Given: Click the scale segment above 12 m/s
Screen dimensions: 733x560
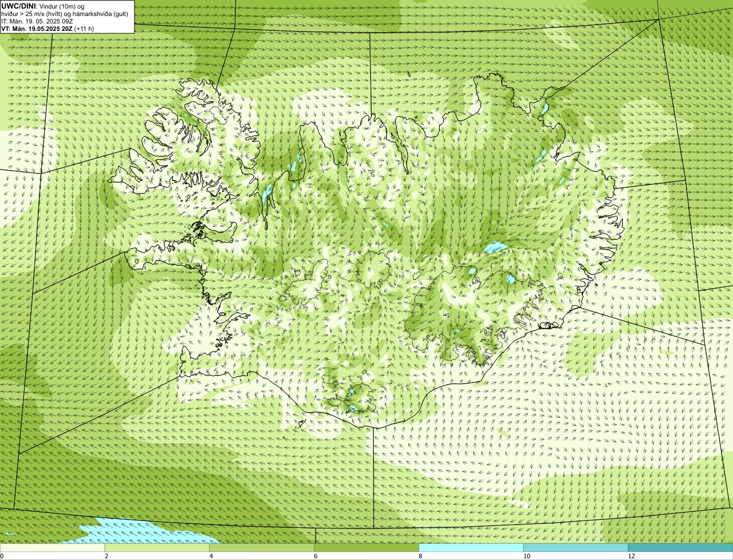Looking at the screenshot, I should pos(680,548).
